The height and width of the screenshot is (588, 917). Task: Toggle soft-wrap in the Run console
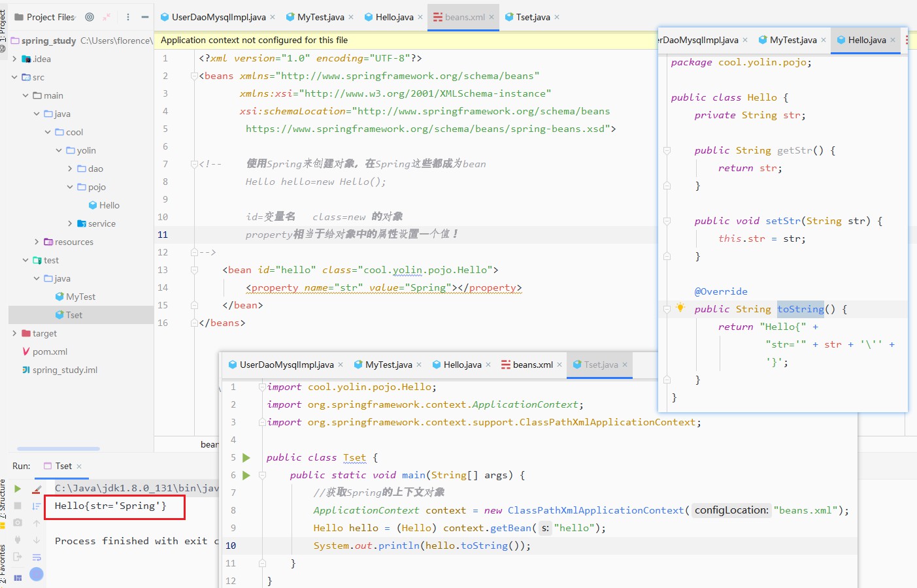coord(37,557)
